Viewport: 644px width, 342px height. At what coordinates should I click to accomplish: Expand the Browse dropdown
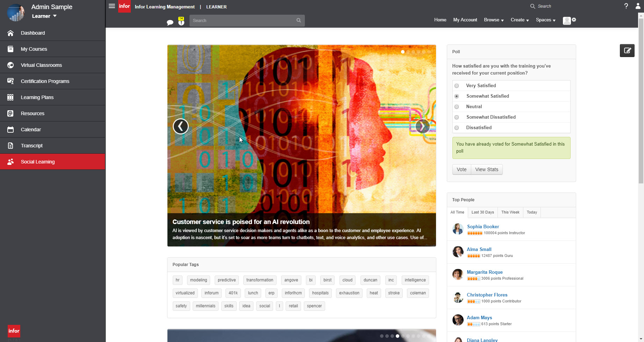pyautogui.click(x=493, y=20)
